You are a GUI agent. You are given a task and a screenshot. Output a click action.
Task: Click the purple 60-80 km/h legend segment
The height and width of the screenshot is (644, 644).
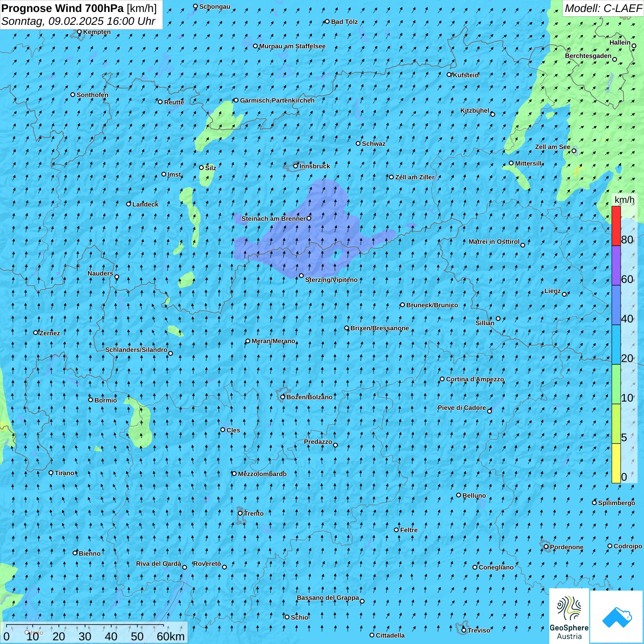(x=616, y=265)
